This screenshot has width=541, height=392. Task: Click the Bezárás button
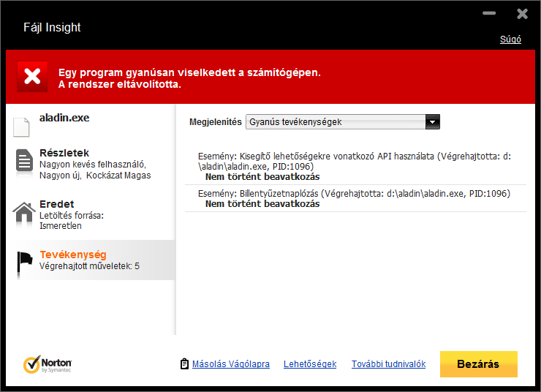[x=479, y=364]
